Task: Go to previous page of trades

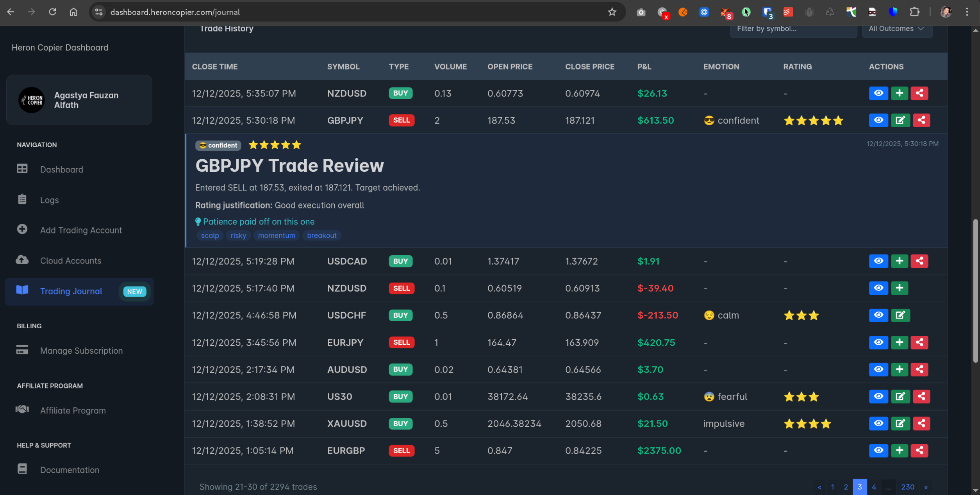Action: click(x=819, y=487)
